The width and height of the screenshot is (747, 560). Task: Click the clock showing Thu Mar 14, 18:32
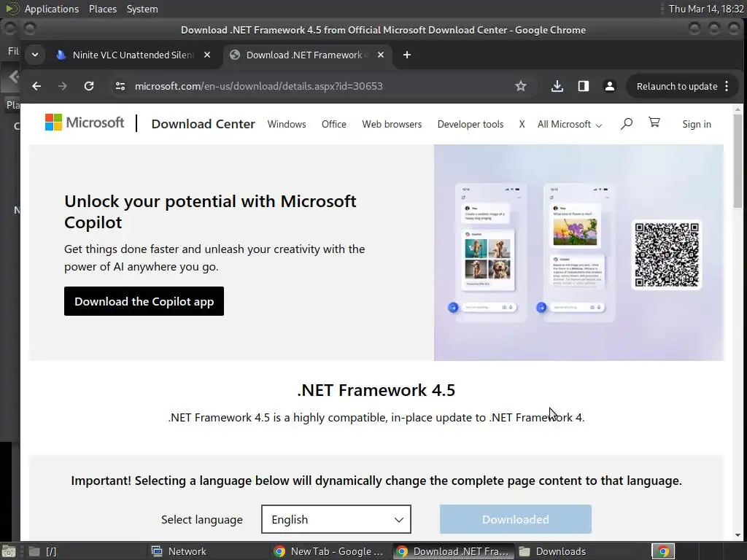pyautogui.click(x=706, y=9)
